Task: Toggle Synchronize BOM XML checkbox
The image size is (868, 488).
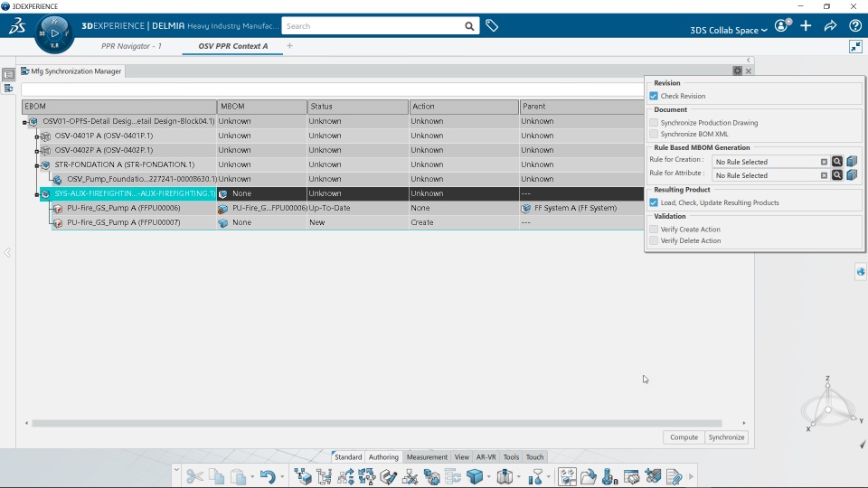Action: (654, 134)
